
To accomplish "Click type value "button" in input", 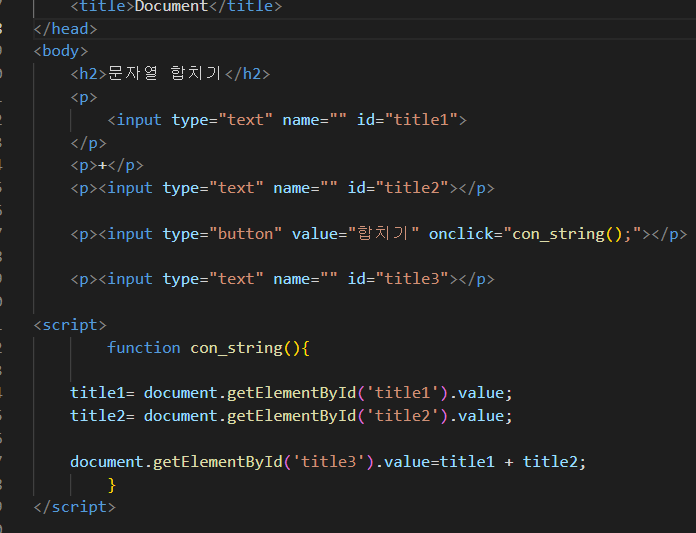I will click(x=245, y=234).
